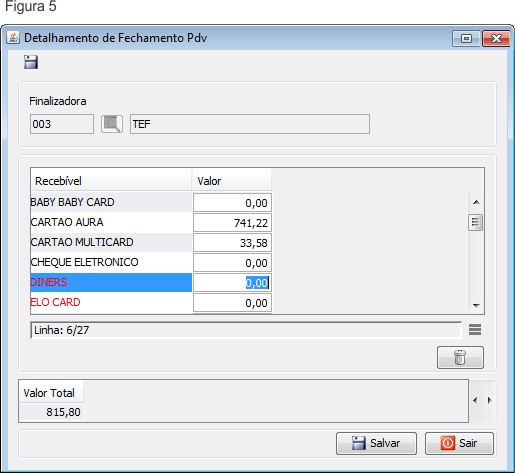This screenshot has height=473, width=515.
Task: Click the table's scroll up arrow
Action: pyautogui.click(x=476, y=202)
